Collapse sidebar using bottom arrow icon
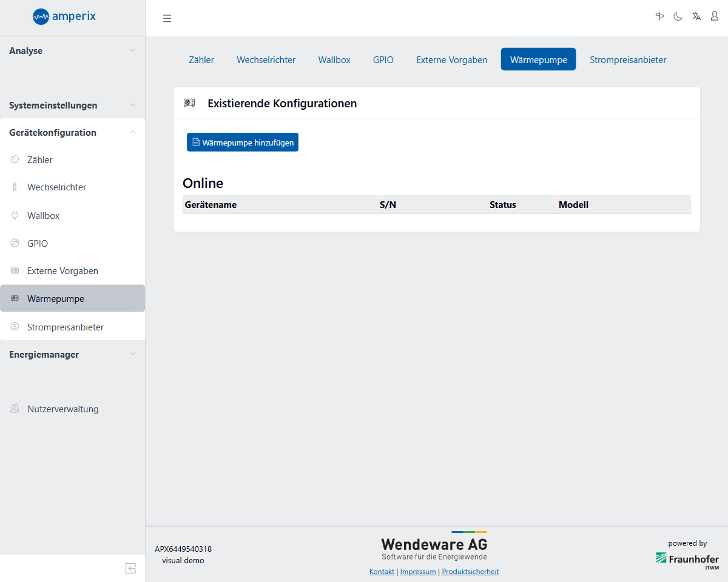 point(130,568)
